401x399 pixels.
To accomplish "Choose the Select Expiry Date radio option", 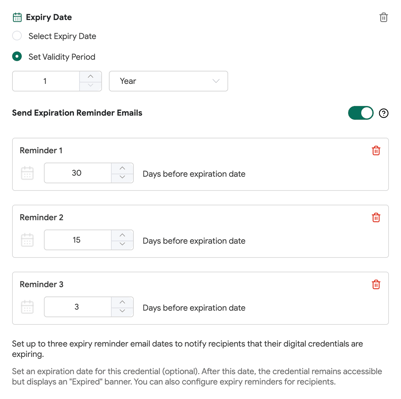I will (17, 36).
